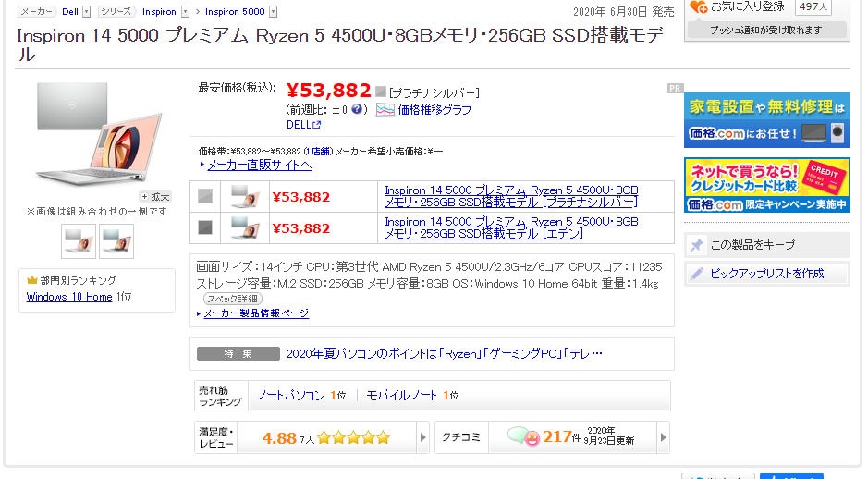Select the second small laptop thumbnail
This screenshot has width=868, height=479.
pos(116,240)
